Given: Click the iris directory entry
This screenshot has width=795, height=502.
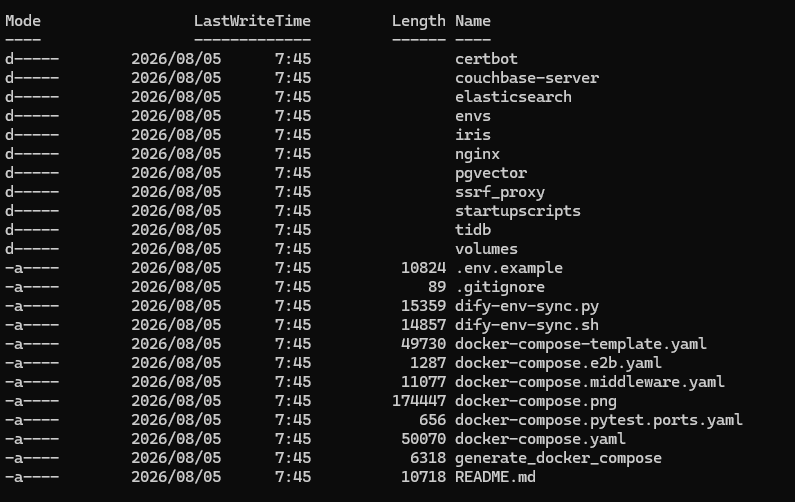Looking at the screenshot, I should point(473,135).
